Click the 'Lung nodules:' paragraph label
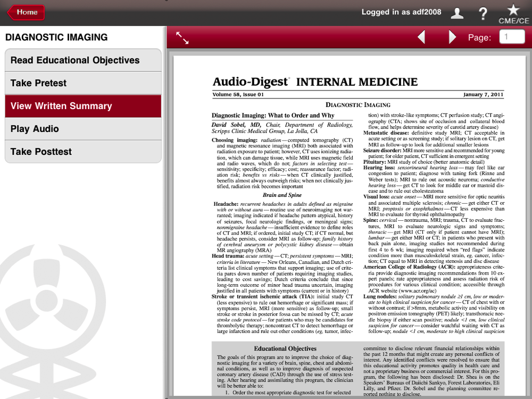Viewport: 532px width, 399px height. click(380, 296)
